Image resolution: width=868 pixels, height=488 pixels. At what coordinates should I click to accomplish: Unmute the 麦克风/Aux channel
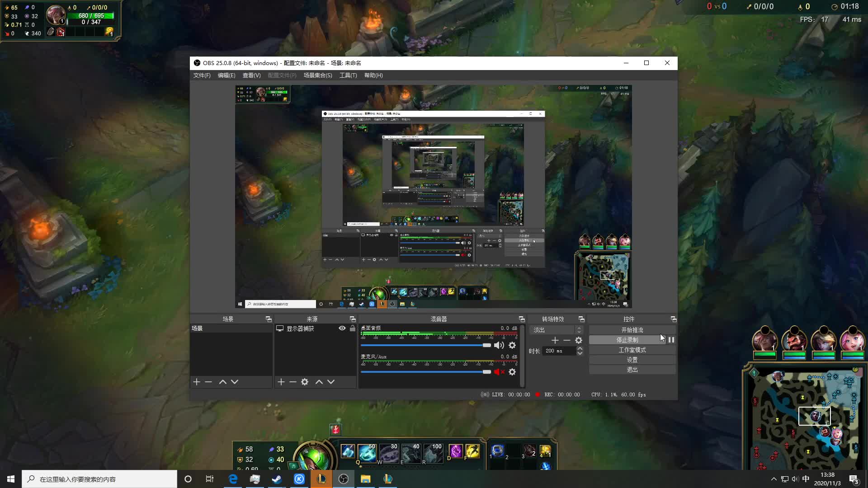click(499, 372)
